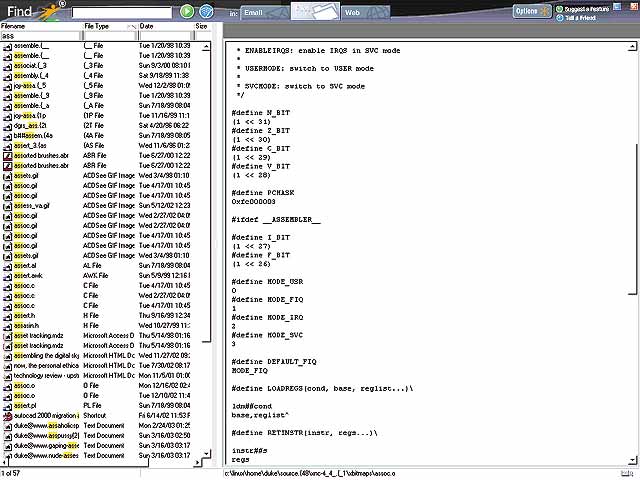The height and width of the screenshot is (480, 640).
Task: Click the '1 of 57' status bar counter
Action: 11,473
